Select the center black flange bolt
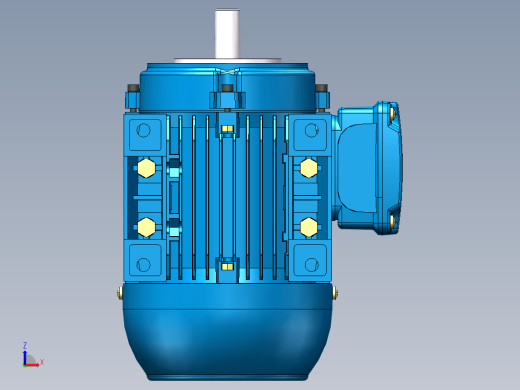Screen dimensions: 520x390 pyautogui.click(x=227, y=89)
